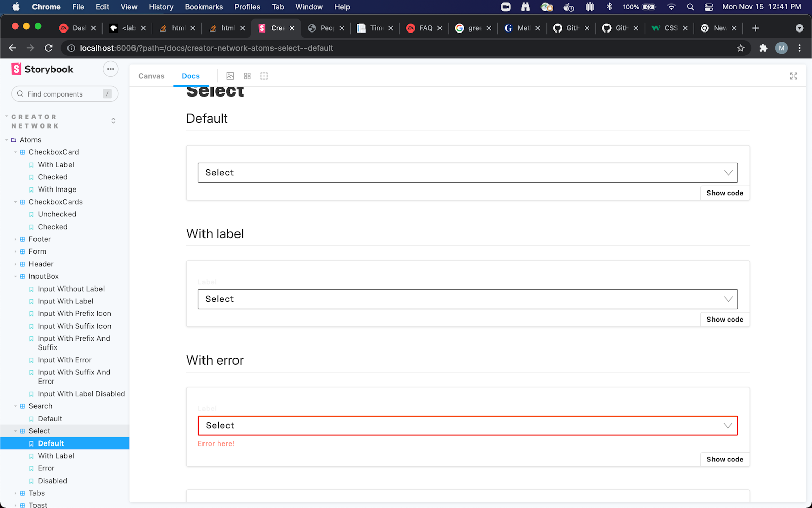Viewport: 812px width, 508px height.
Task: Open the Unchecked story
Action: click(x=57, y=214)
